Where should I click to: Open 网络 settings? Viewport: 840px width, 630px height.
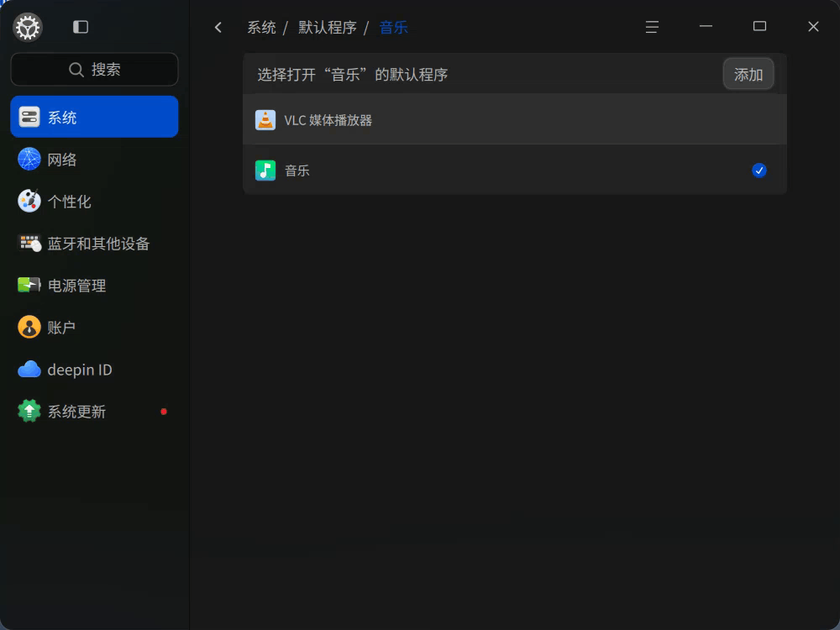tap(94, 159)
